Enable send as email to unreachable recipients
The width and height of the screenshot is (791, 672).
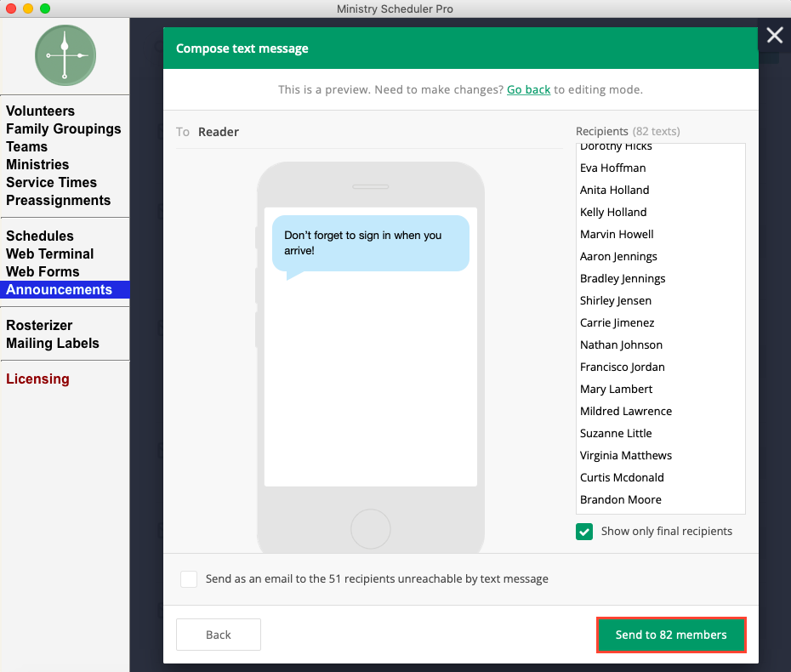coord(189,579)
